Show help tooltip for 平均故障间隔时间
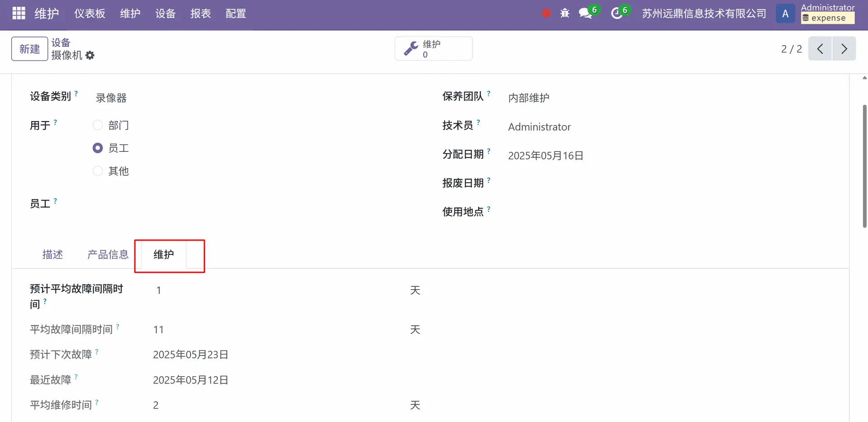868x422 pixels. click(118, 326)
